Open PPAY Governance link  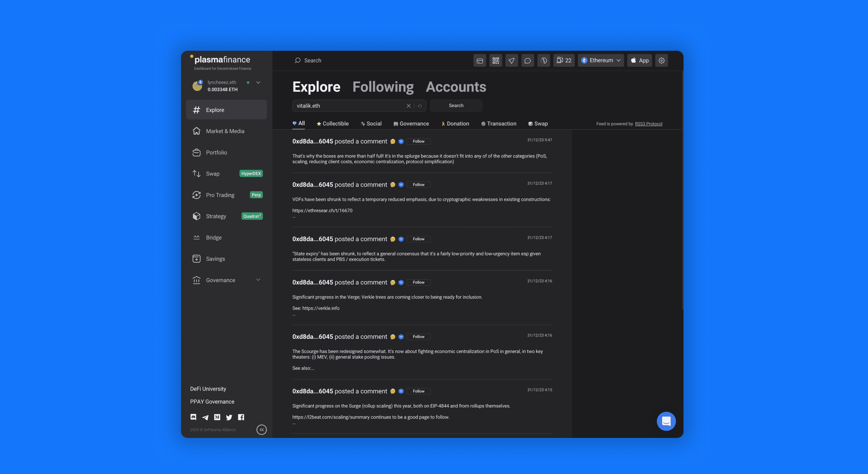tap(212, 402)
